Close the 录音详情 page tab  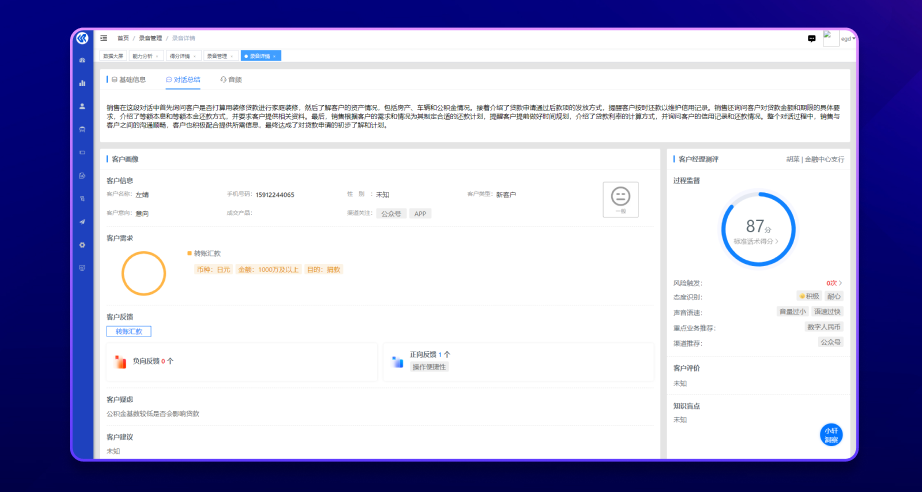[275, 56]
